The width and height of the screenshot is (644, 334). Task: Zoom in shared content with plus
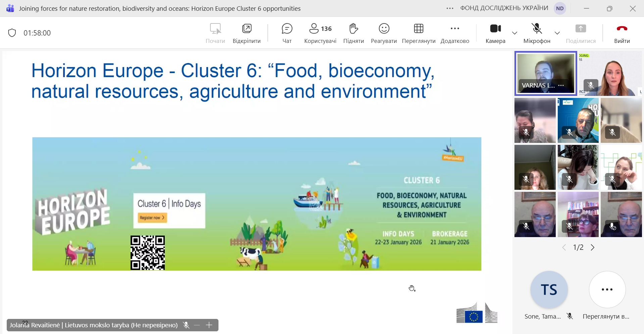(209, 325)
